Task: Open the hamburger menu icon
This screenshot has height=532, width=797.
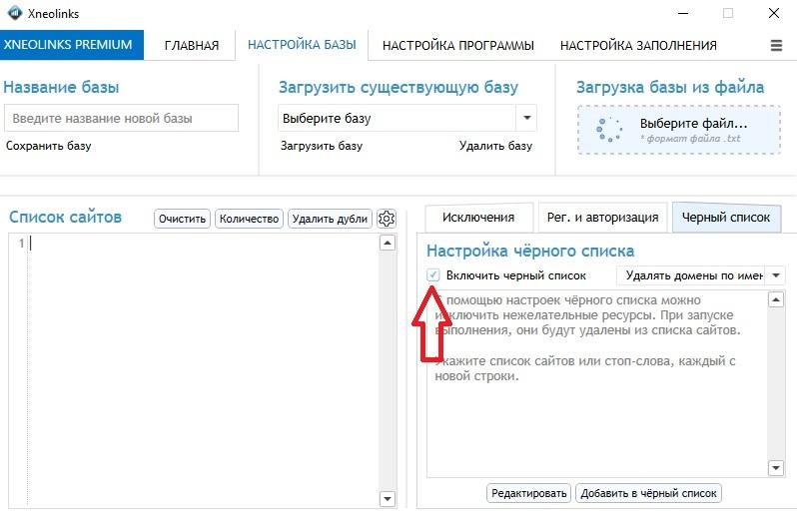Action: coord(776,45)
